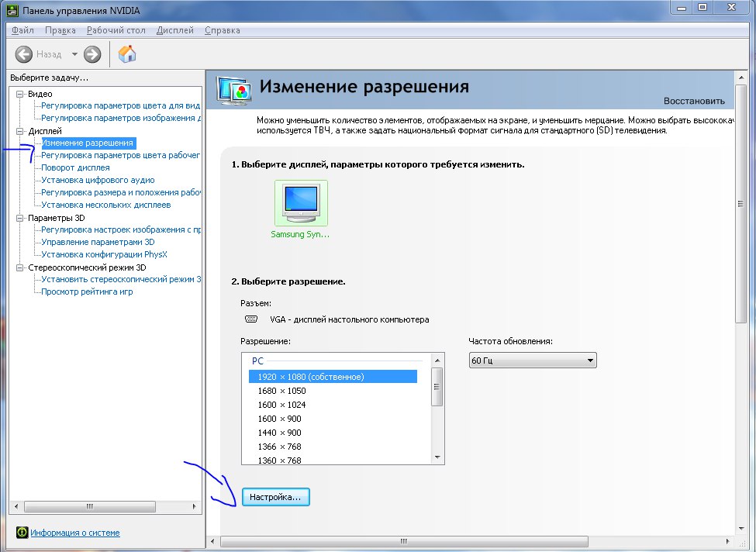Open Информация о системе link
Image resolution: width=756 pixels, height=552 pixels.
click(x=75, y=533)
